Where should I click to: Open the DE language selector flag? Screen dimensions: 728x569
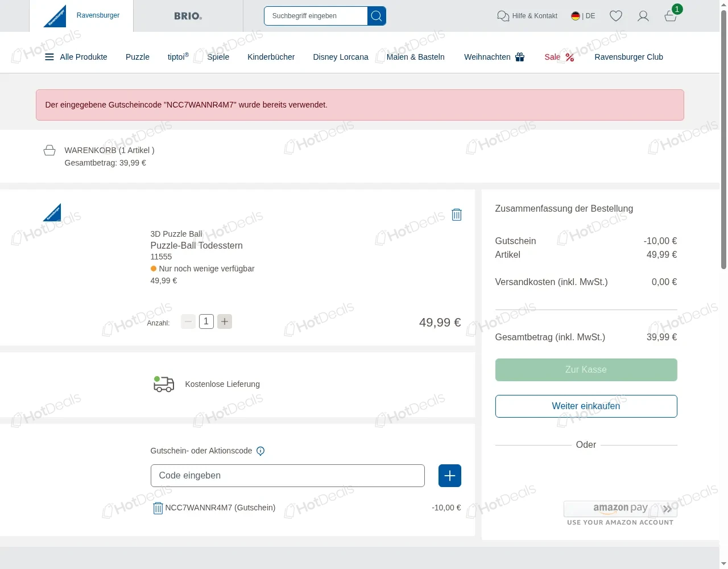coord(576,16)
